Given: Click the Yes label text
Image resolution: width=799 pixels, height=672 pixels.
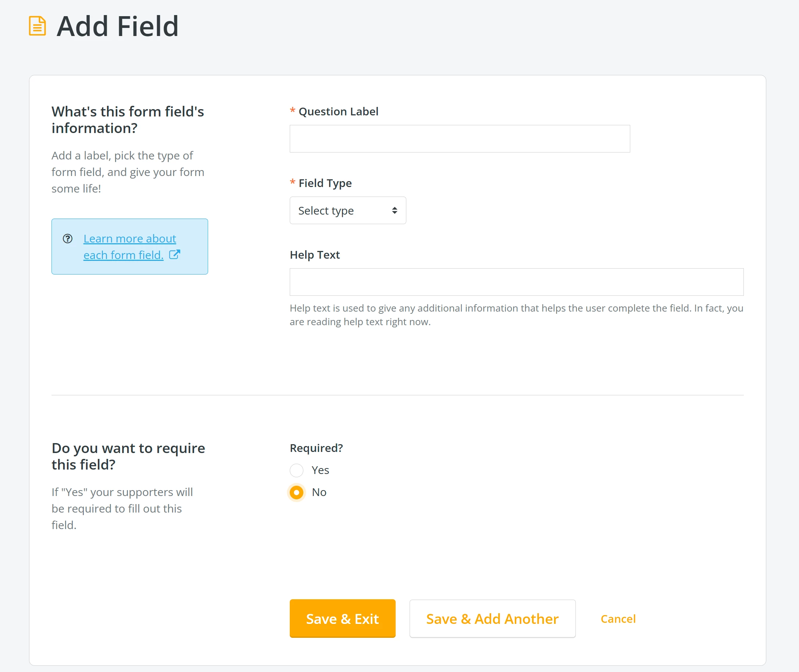Looking at the screenshot, I should click(320, 471).
